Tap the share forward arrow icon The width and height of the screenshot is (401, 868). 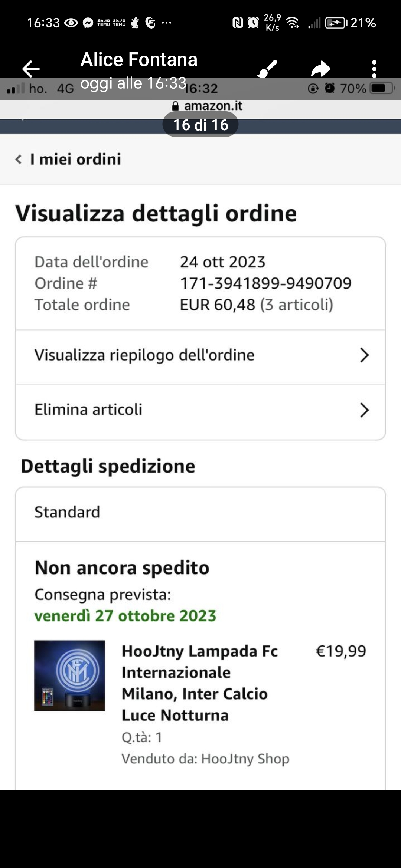(320, 69)
